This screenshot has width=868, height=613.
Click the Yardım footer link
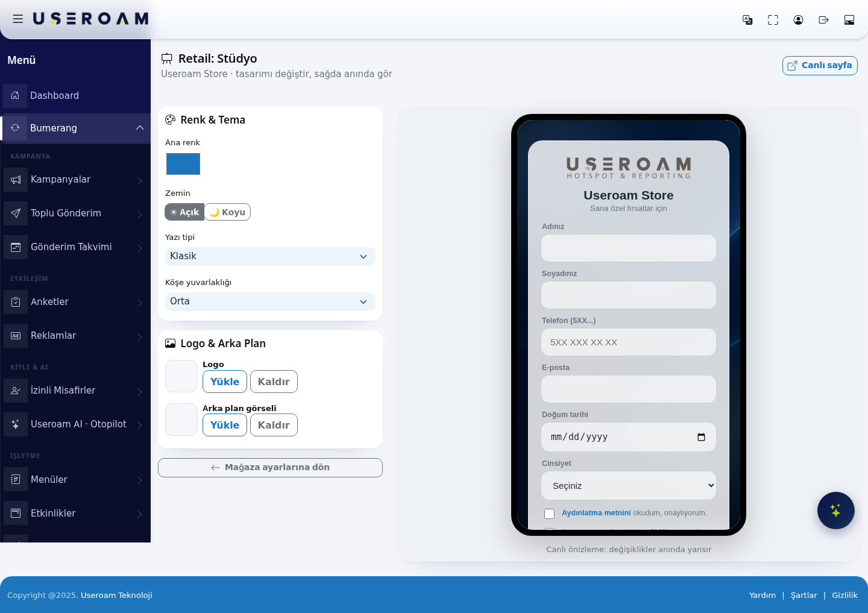pos(763,595)
